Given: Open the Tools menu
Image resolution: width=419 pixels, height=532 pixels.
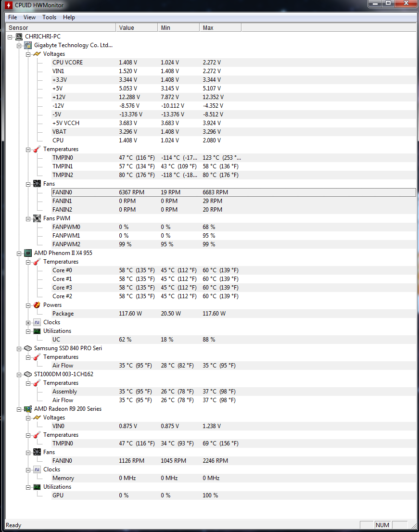Looking at the screenshot, I should point(49,17).
